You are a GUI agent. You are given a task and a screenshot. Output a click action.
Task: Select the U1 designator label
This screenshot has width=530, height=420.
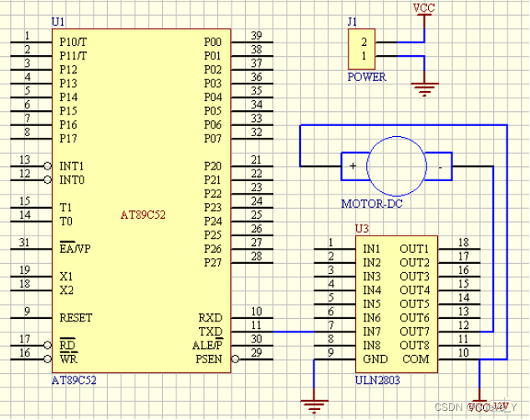click(x=58, y=22)
